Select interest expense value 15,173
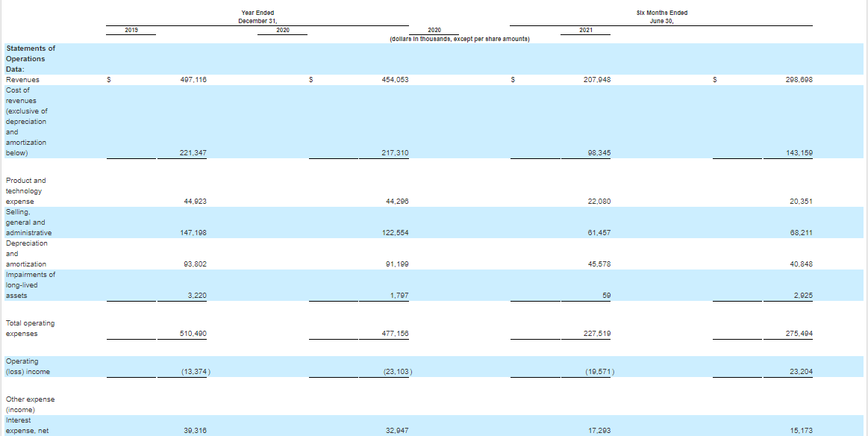868x436 pixels. (x=802, y=431)
